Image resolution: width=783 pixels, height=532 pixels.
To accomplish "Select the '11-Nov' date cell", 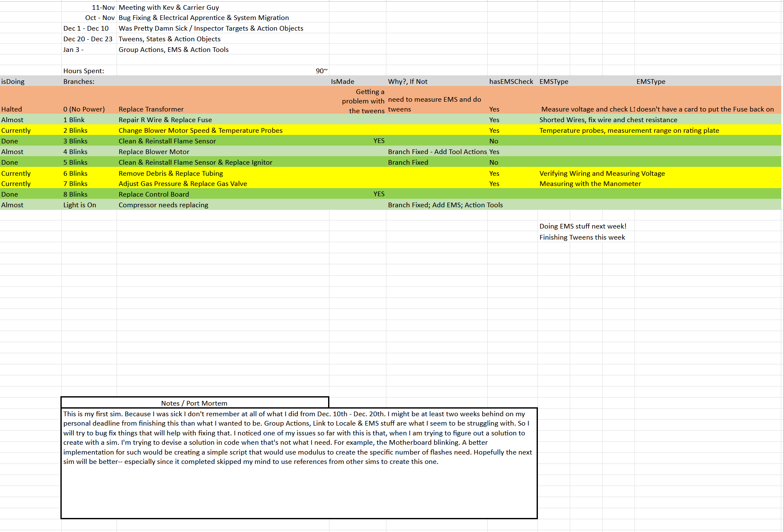I will (x=89, y=7).
